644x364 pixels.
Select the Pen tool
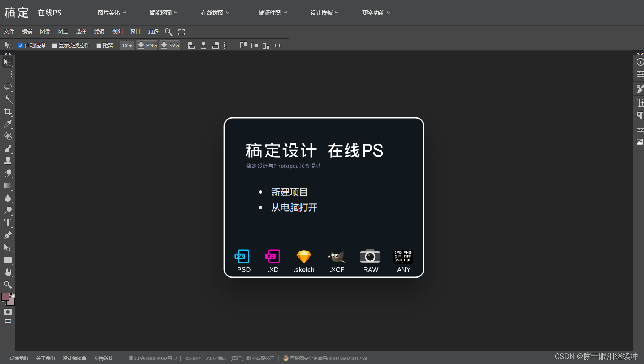click(8, 235)
